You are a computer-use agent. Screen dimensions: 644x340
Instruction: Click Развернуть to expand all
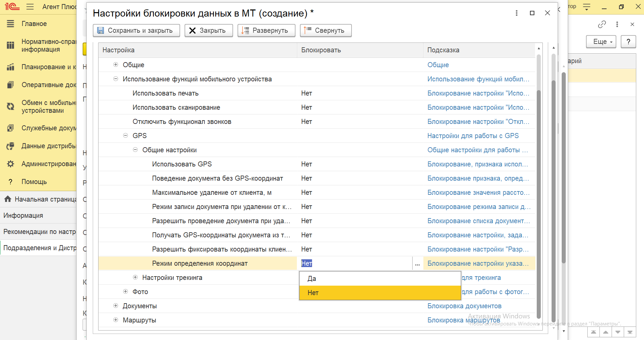point(267,30)
